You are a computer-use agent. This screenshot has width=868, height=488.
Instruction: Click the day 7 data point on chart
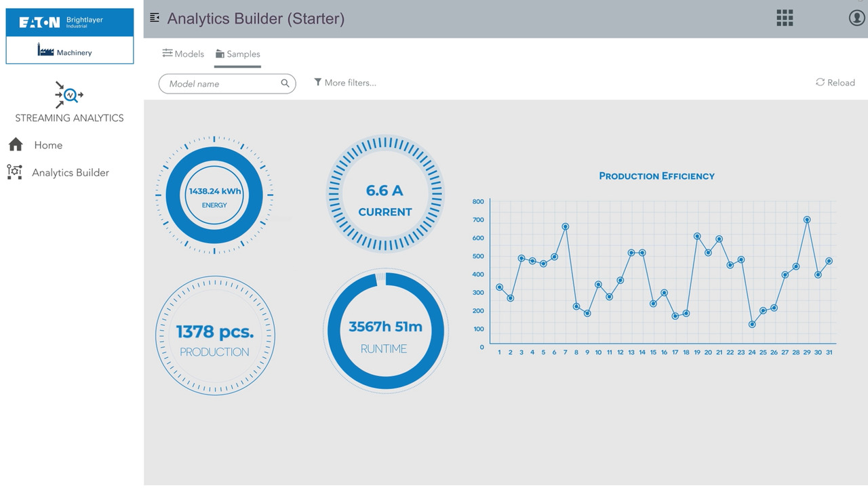click(x=566, y=226)
